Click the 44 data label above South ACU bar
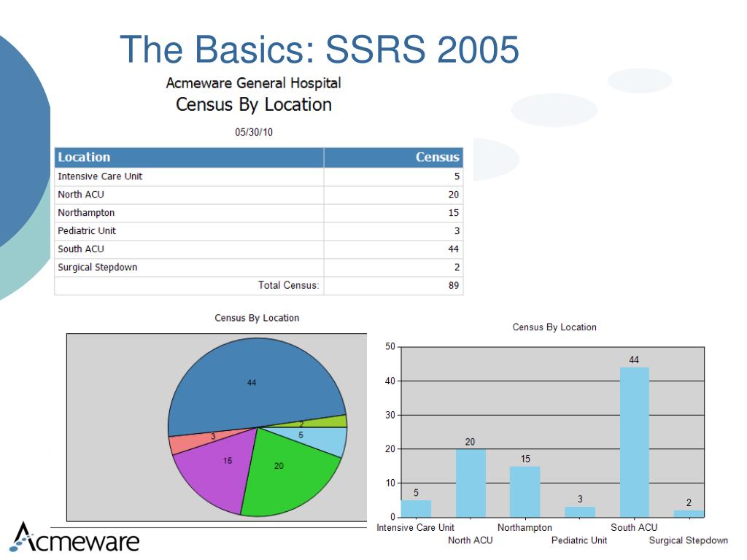The image size is (747, 560). tap(634, 360)
